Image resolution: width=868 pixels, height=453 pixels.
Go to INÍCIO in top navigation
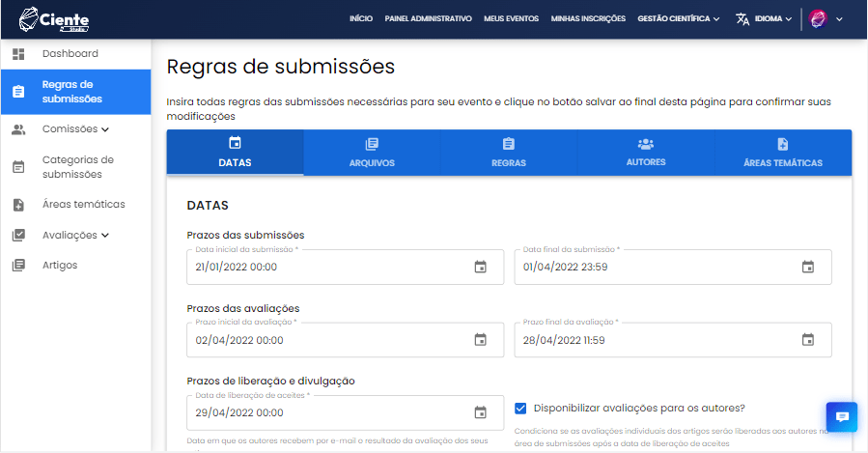(361, 18)
